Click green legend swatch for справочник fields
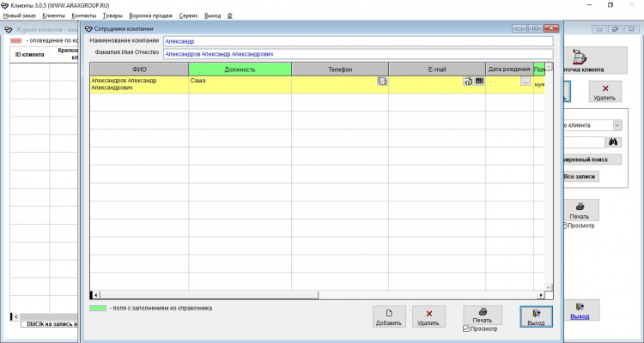Viewport: 644px width, 343px height. 98,308
